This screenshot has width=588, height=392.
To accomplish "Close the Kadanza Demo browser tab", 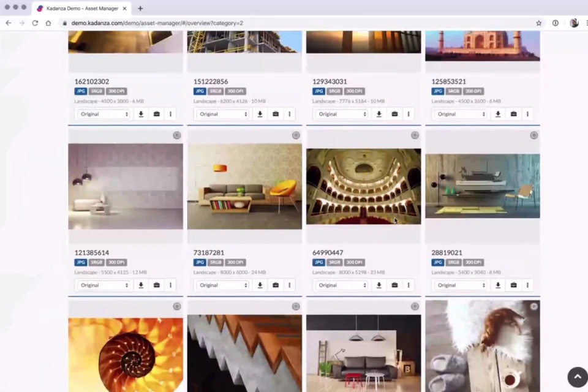I will [124, 8].
